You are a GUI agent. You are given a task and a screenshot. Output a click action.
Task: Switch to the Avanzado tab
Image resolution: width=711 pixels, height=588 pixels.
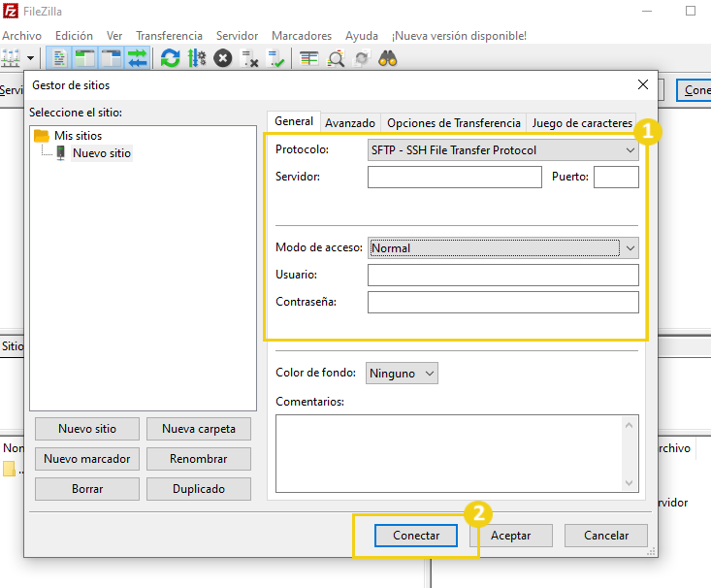350,123
